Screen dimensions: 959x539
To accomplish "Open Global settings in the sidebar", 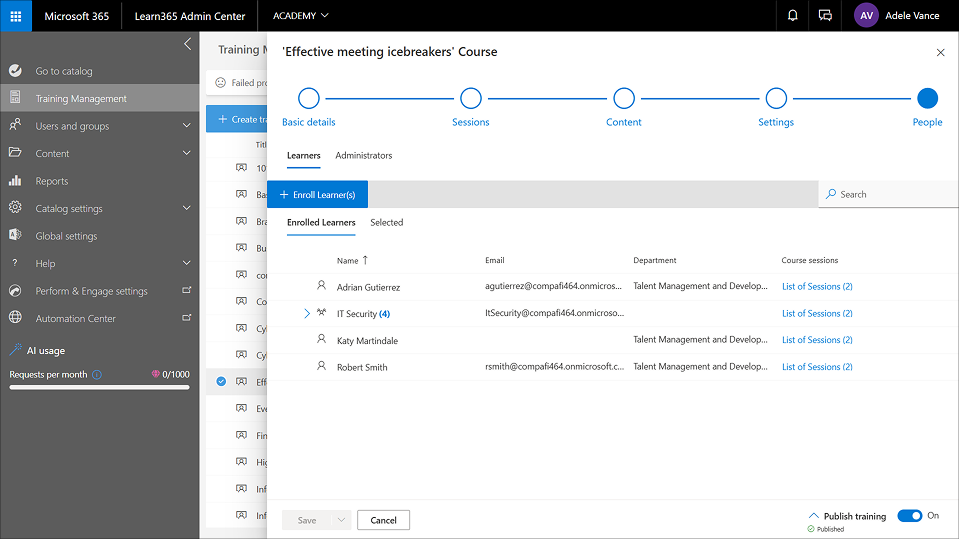I will 100,236.
